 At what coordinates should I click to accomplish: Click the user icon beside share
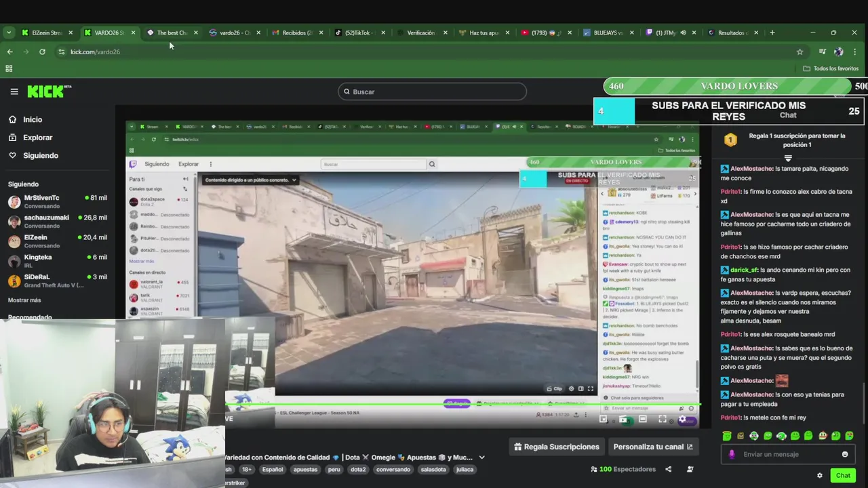point(690,469)
